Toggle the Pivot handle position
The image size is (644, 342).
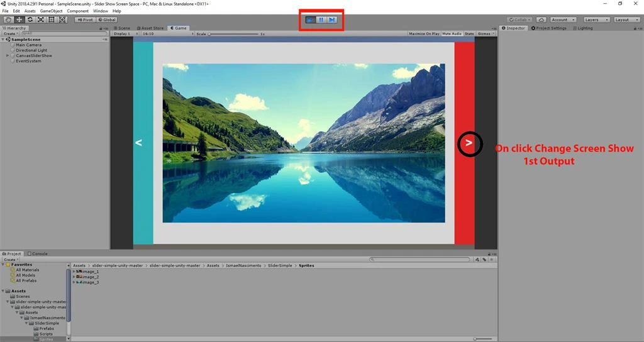pos(86,19)
